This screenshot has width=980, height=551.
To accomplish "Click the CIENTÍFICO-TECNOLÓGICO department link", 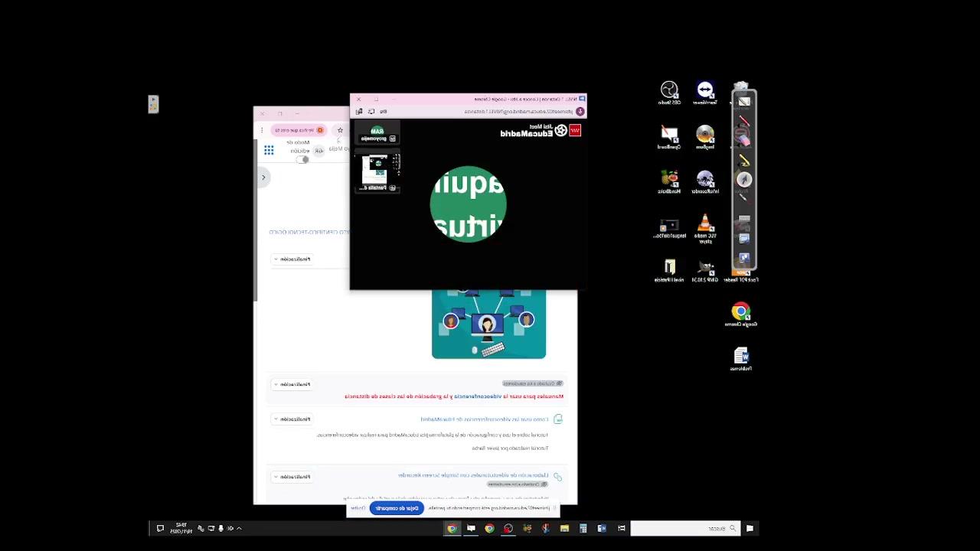I will coord(309,232).
